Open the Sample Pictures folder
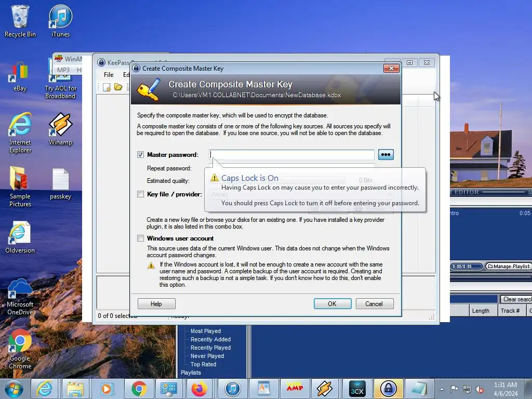This screenshot has width=532, height=399. (20, 187)
